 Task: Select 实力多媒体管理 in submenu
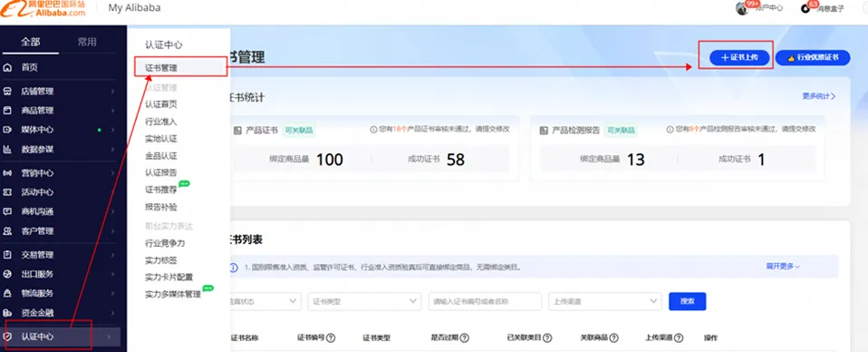(173, 294)
